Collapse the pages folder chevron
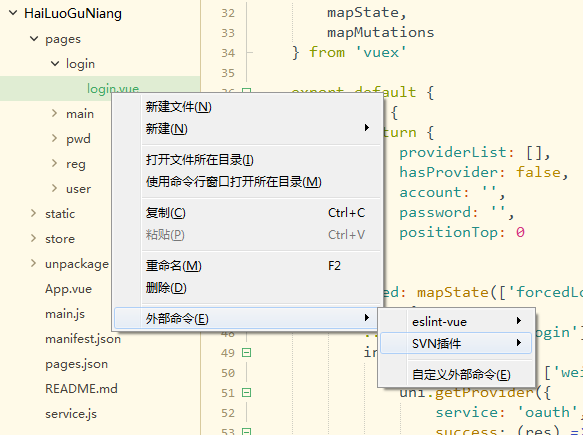 coord(34,38)
